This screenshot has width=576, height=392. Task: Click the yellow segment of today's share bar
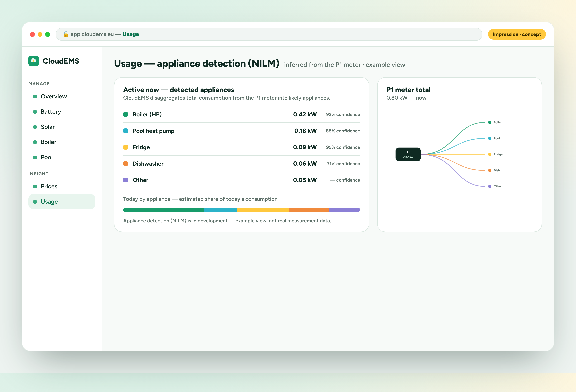(x=263, y=210)
